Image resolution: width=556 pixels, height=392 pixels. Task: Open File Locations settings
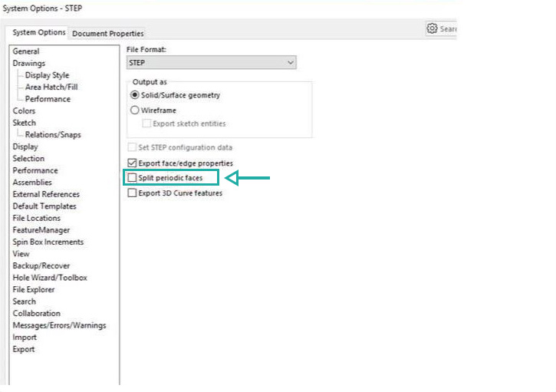tap(37, 218)
